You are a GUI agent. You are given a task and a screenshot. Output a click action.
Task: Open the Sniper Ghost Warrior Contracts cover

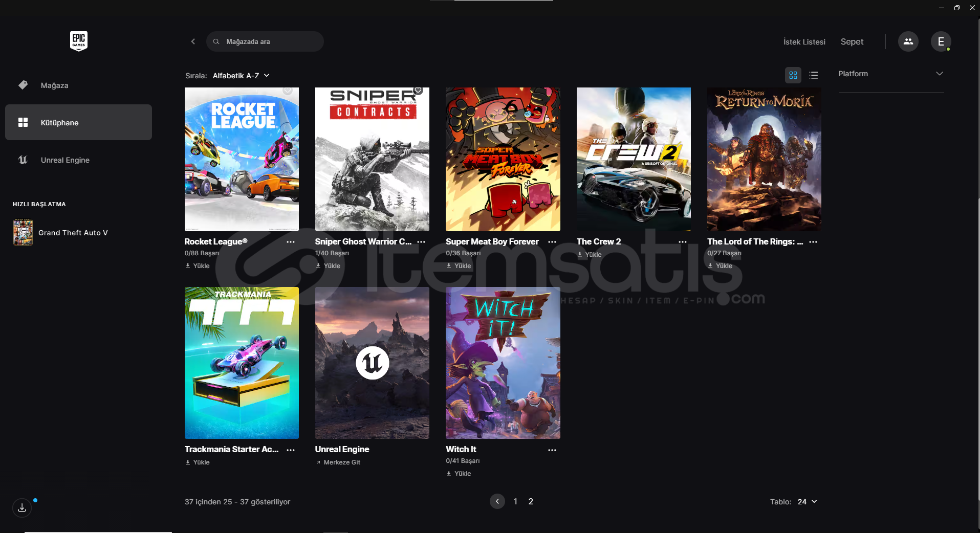[x=372, y=159]
